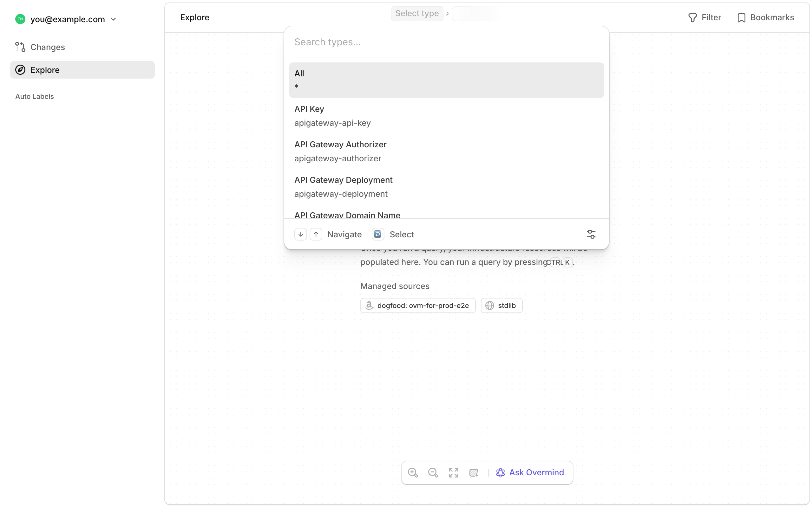Open Bookmarks from the top bar
This screenshot has height=507, width=812.
tap(765, 17)
